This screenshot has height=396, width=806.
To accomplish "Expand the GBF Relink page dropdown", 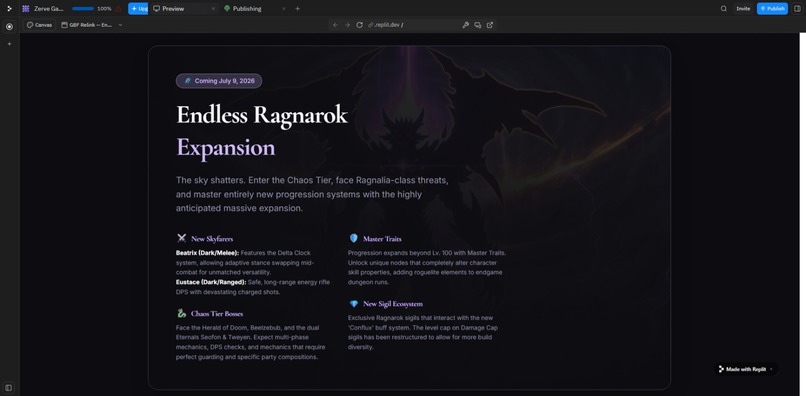I will coord(91,25).
